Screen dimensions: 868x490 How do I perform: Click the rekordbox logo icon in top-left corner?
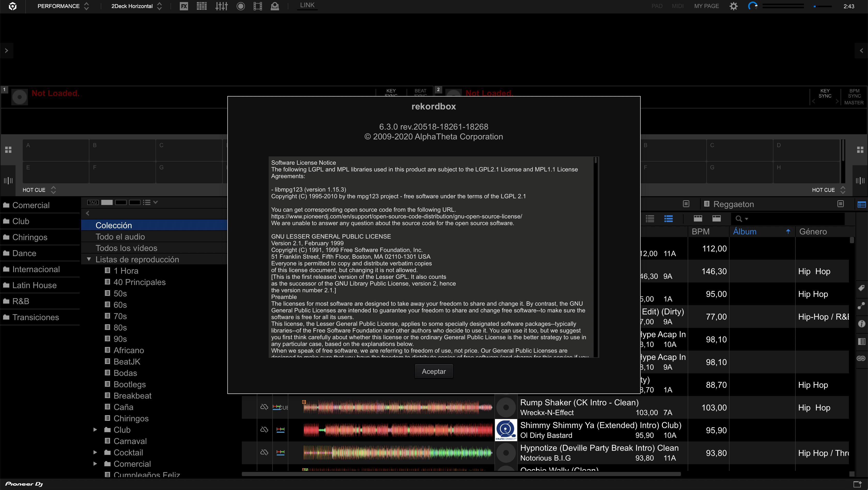[x=12, y=6]
